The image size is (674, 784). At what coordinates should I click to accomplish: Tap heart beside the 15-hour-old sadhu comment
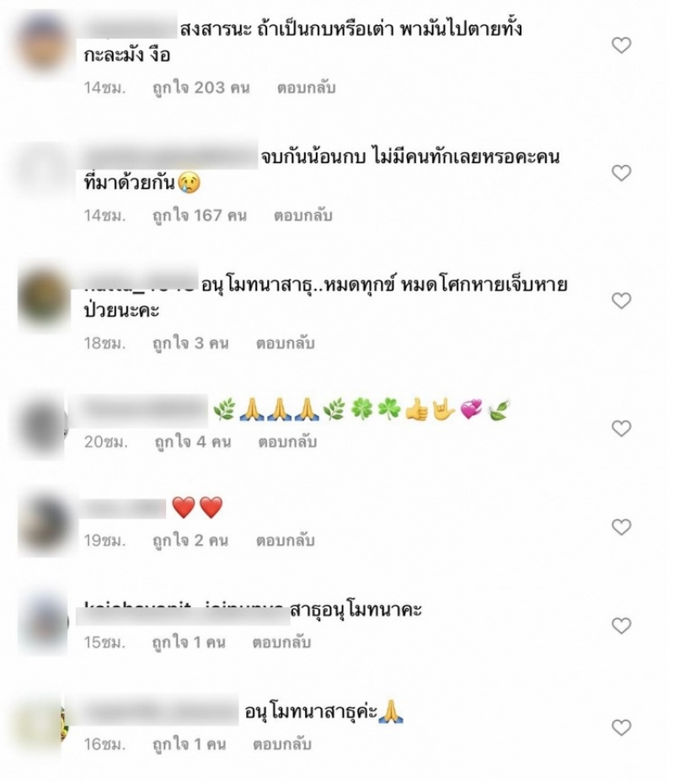click(x=621, y=626)
